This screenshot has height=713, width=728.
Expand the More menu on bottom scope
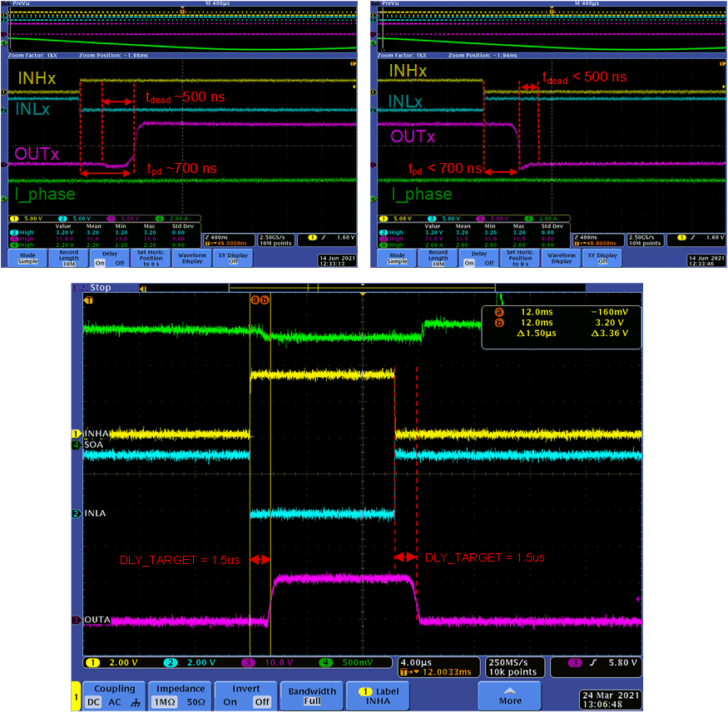coord(510,696)
